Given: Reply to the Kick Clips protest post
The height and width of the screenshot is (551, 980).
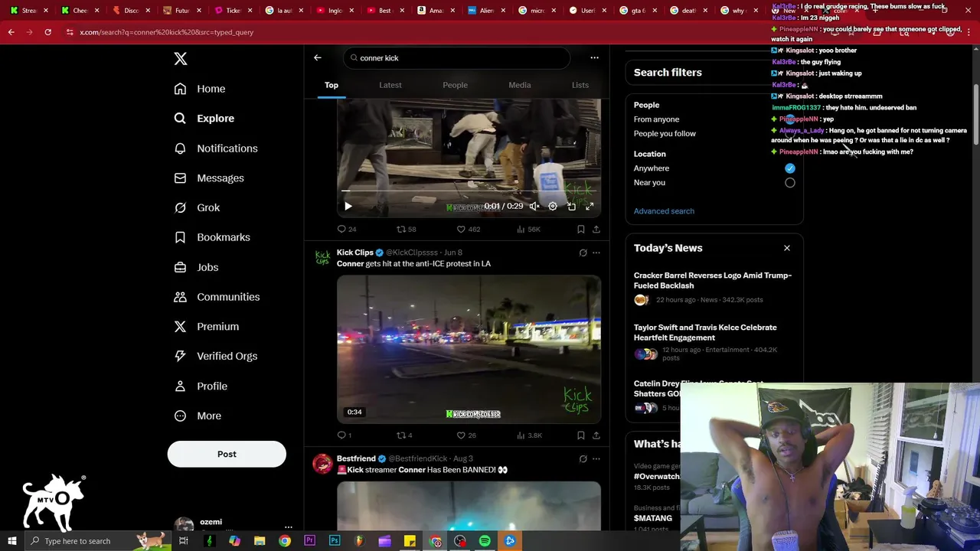Looking at the screenshot, I should 345,435.
